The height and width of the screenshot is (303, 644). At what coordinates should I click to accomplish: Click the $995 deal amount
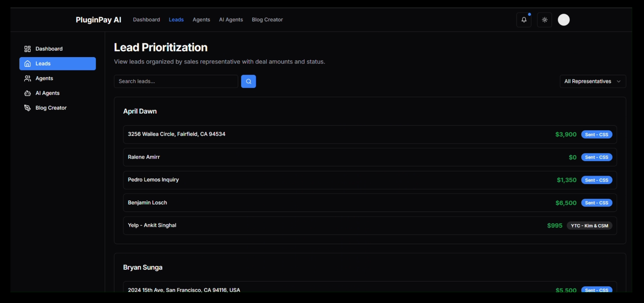555,226
